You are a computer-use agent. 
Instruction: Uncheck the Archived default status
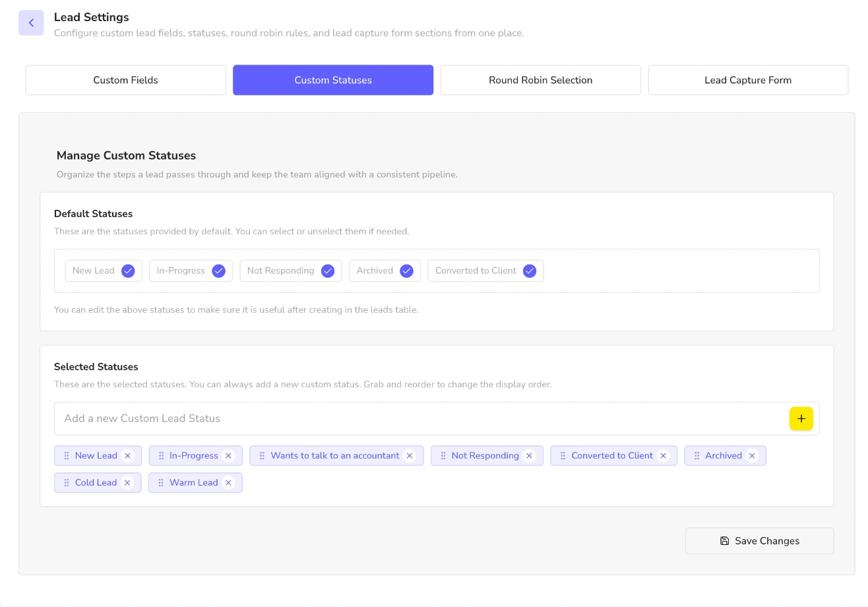click(406, 271)
